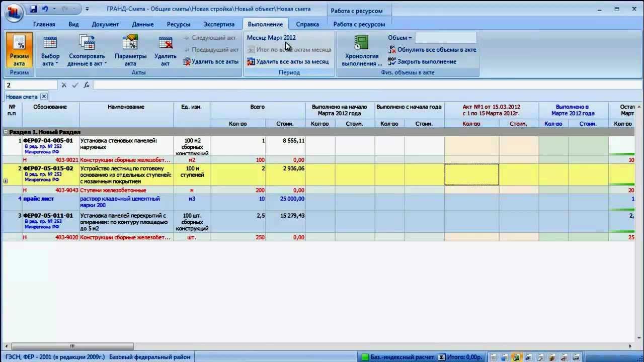Open Customize Quick Access Toolbar dropdown
The width and height of the screenshot is (644, 362).
[87, 9]
